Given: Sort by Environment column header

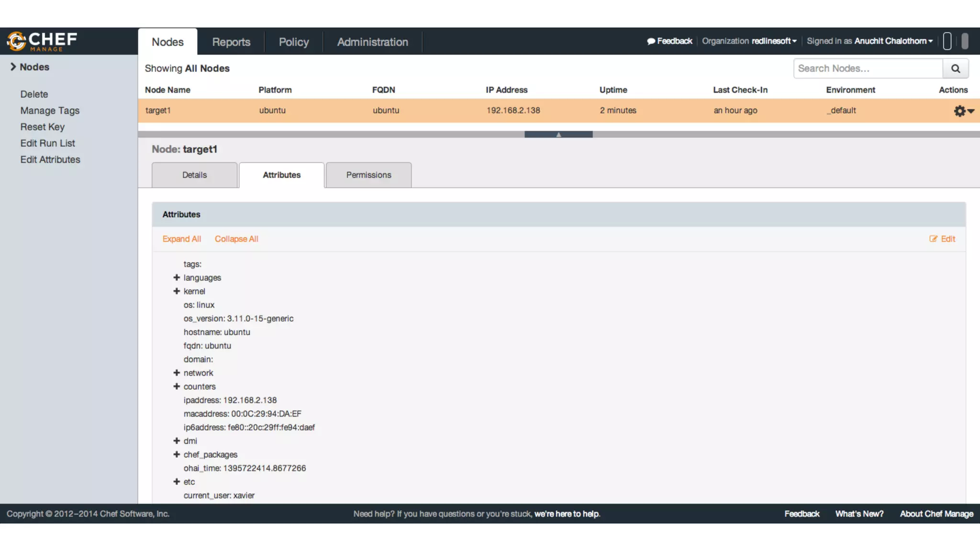Looking at the screenshot, I should click(x=851, y=90).
